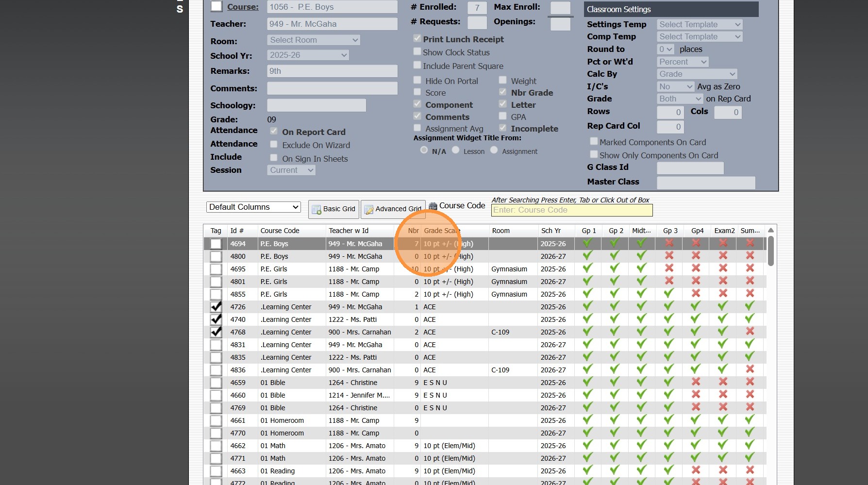The width and height of the screenshot is (868, 485).
Task: Click the Gp4 red X in row 4663
Action: tap(696, 470)
